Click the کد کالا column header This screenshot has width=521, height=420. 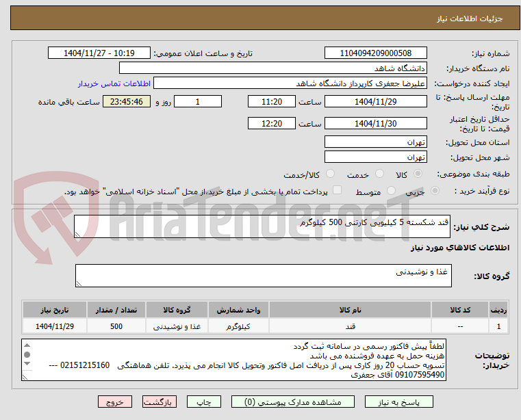tap(460, 310)
